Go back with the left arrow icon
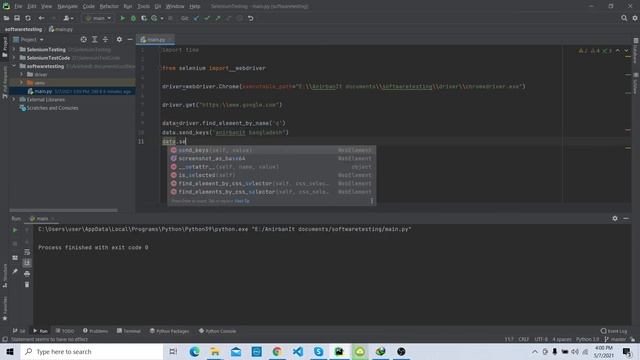640x360 pixels. point(41,18)
